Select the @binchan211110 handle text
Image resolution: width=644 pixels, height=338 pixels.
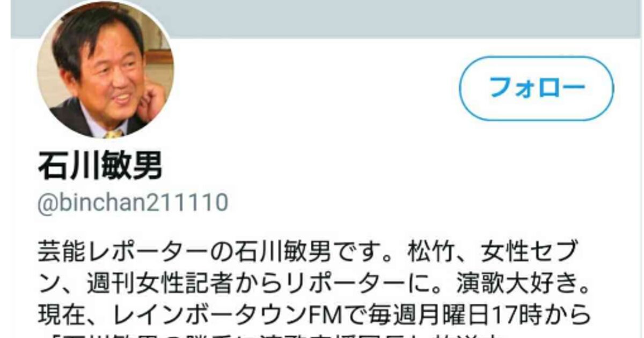[133, 203]
